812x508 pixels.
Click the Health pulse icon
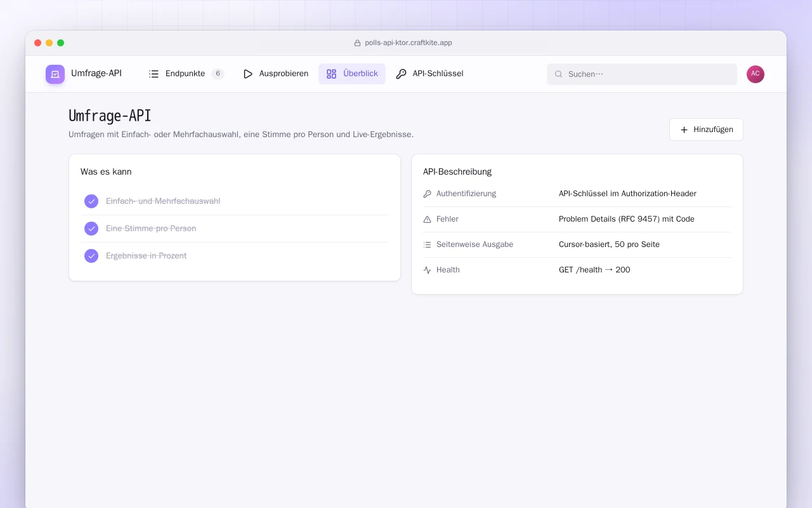coord(427,270)
